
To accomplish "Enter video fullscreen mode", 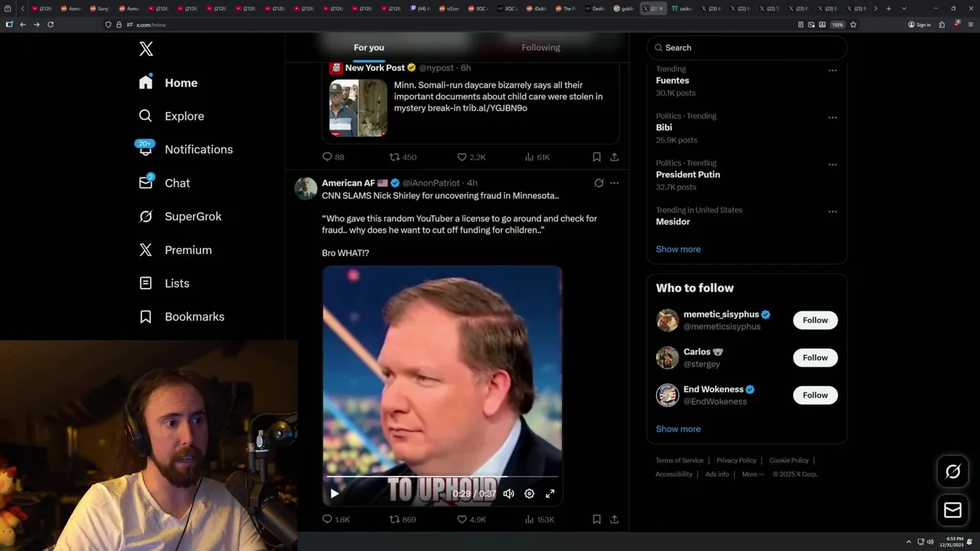I will click(x=550, y=494).
